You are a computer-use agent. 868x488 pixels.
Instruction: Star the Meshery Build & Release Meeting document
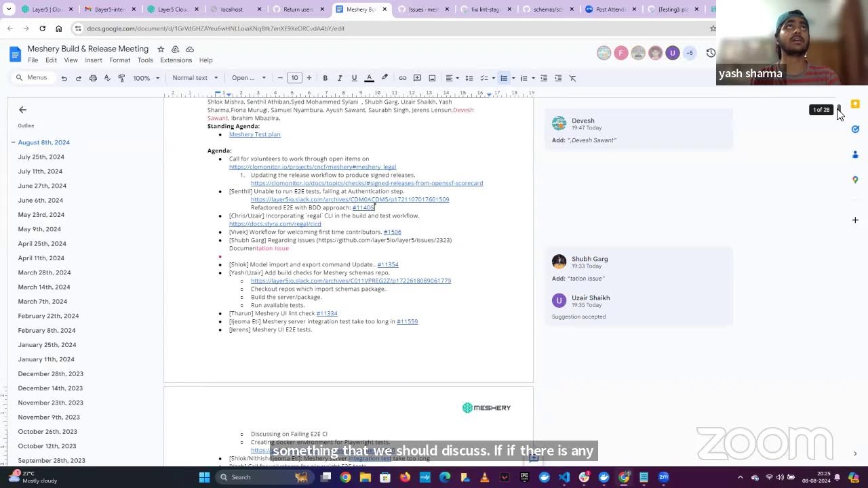[161, 49]
